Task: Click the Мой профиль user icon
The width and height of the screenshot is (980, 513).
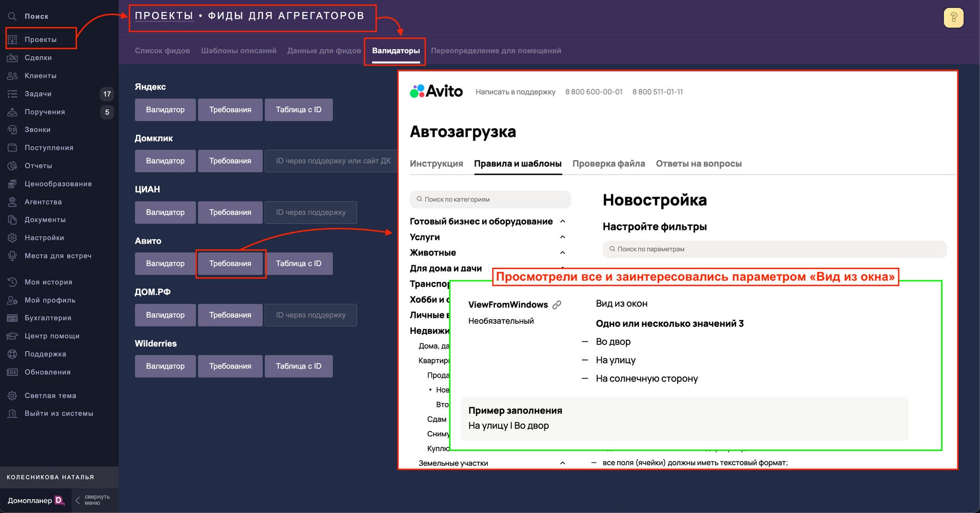Action: point(12,300)
